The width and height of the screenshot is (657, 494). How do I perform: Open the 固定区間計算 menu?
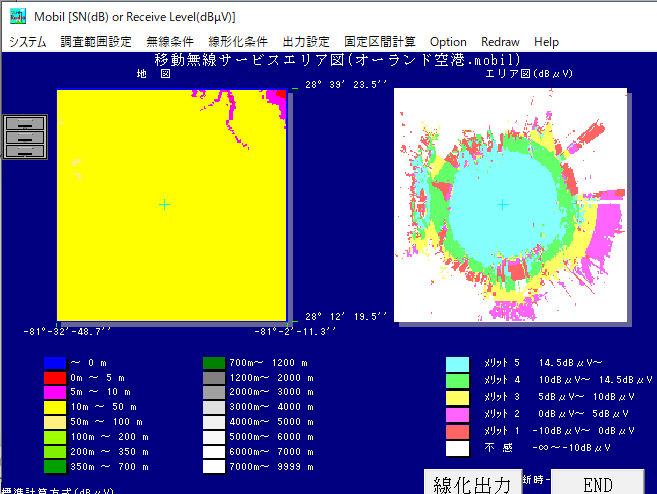tap(380, 42)
